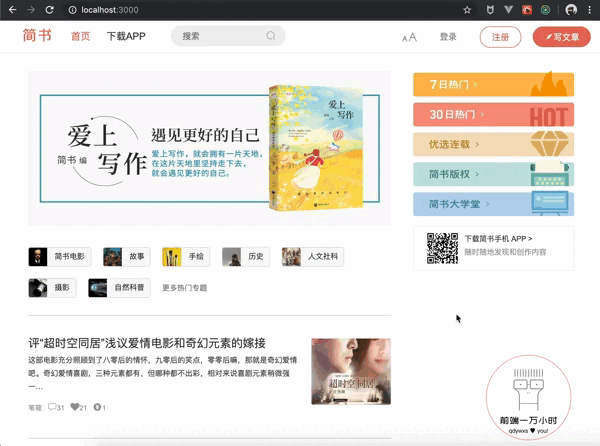Click 更多热门专题 link
The image size is (600, 446).
[184, 288]
